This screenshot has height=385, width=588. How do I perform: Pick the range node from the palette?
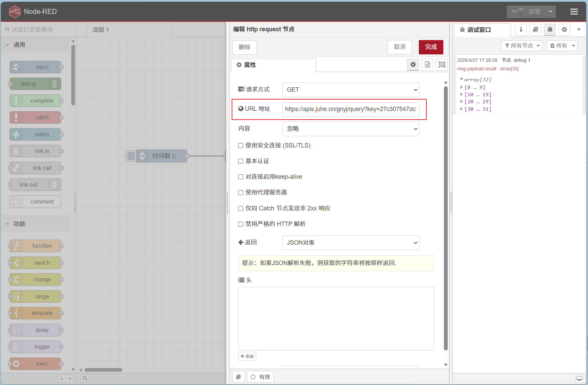[x=35, y=297]
